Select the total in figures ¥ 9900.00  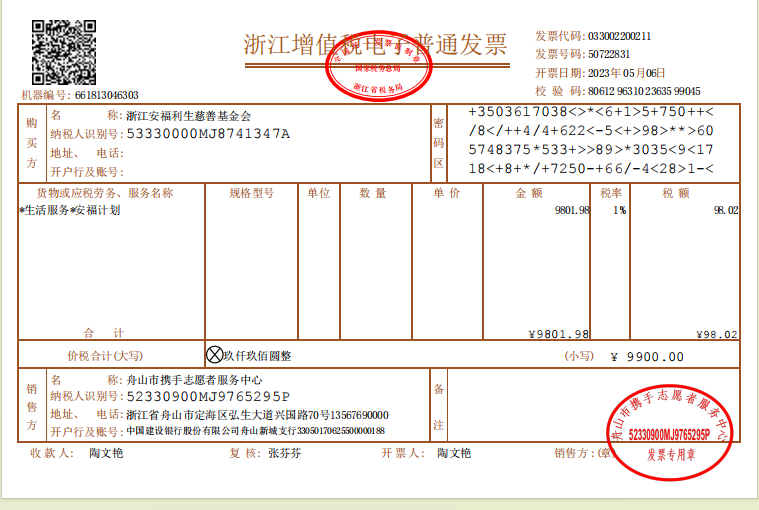click(x=647, y=357)
